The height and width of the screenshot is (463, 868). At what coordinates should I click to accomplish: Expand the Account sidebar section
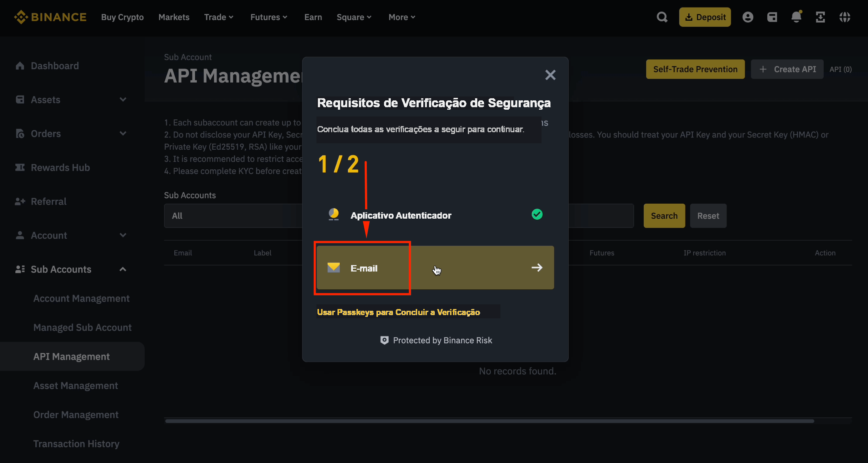pyautogui.click(x=123, y=235)
